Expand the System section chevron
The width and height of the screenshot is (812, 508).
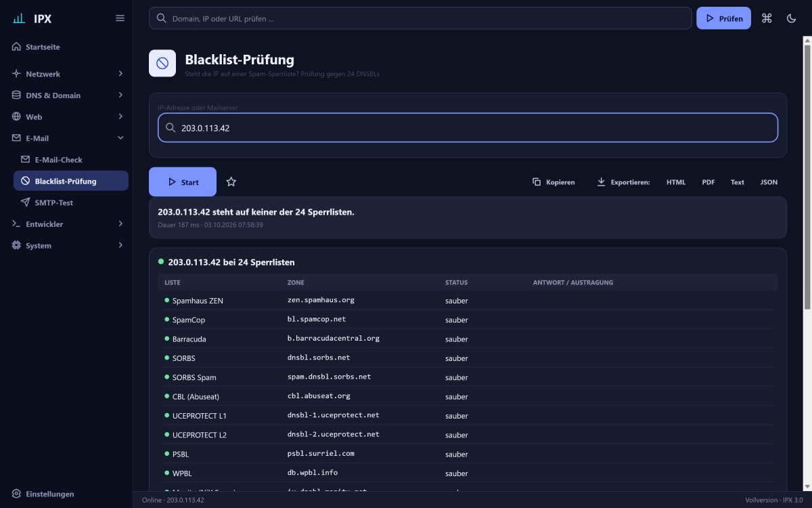pos(120,245)
